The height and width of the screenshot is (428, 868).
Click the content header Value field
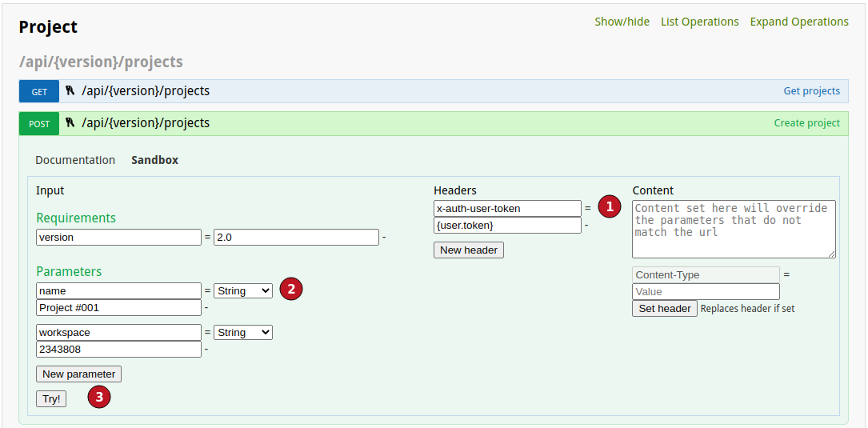click(x=706, y=292)
